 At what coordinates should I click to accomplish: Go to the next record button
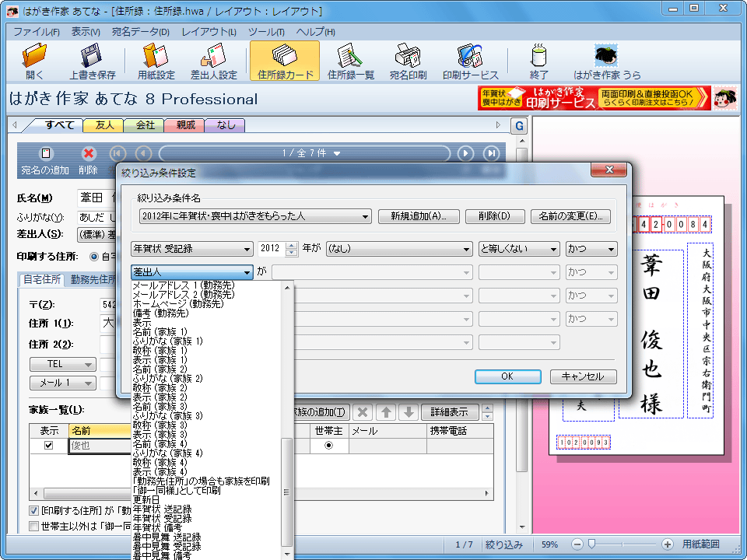point(465,153)
